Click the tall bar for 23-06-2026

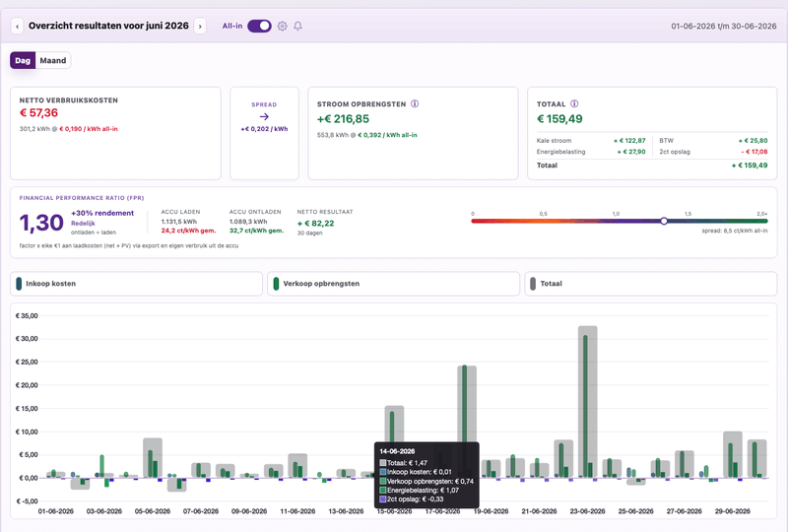pos(587,401)
